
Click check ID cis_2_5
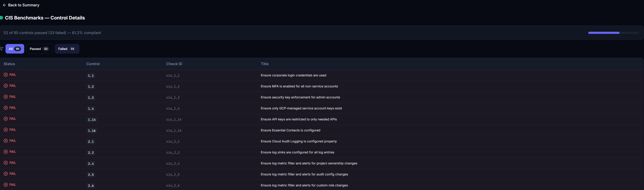pyautogui.click(x=173, y=174)
